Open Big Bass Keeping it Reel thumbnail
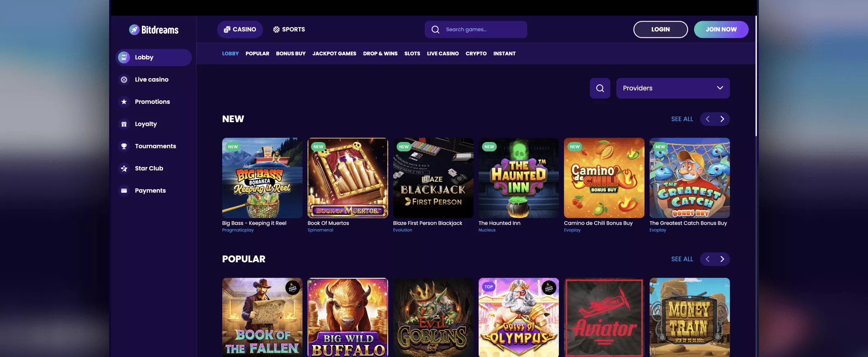868x357 pixels. [x=262, y=178]
